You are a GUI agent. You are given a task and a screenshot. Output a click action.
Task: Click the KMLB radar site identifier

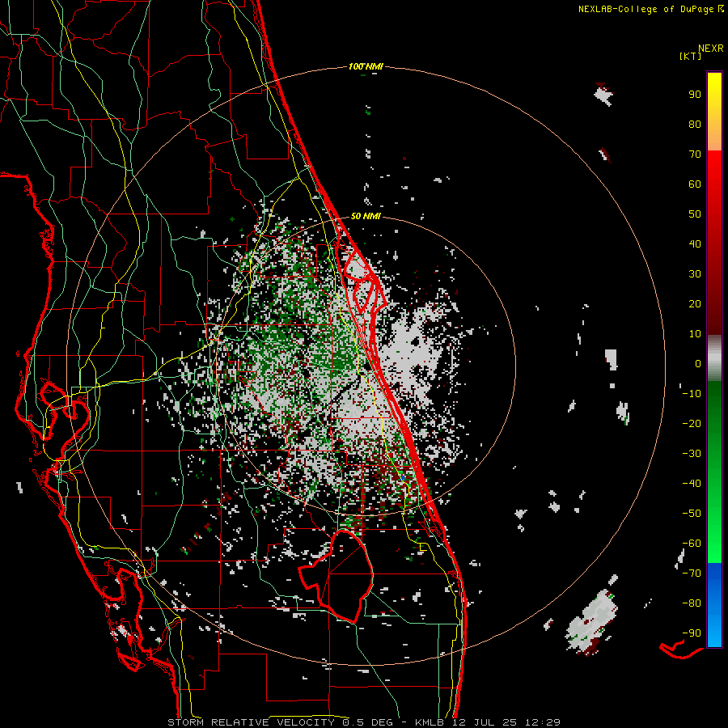point(429,722)
